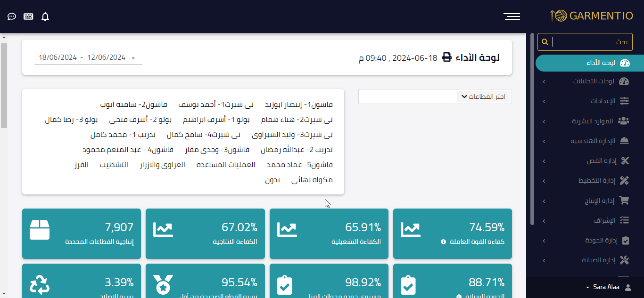The height and width of the screenshot is (298, 644).
Task: Expand الإشراف chevron
Action: tap(544, 221)
